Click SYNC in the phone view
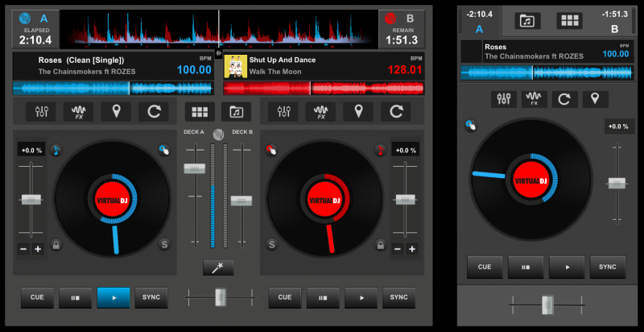Screen dimensions: 644x332 (608, 267)
